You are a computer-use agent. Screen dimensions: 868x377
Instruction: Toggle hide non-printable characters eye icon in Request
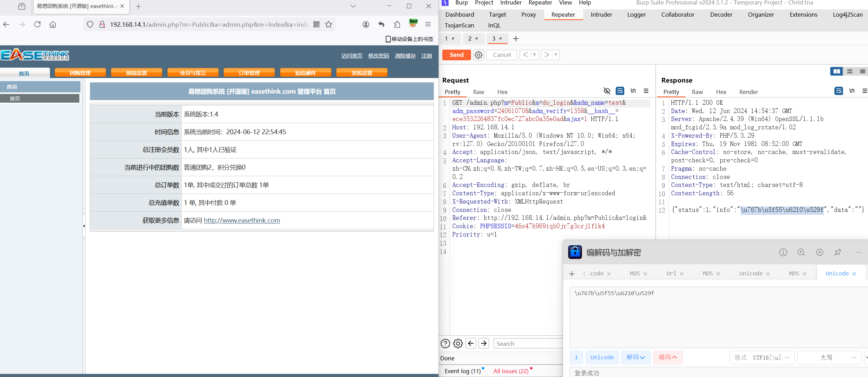(607, 91)
